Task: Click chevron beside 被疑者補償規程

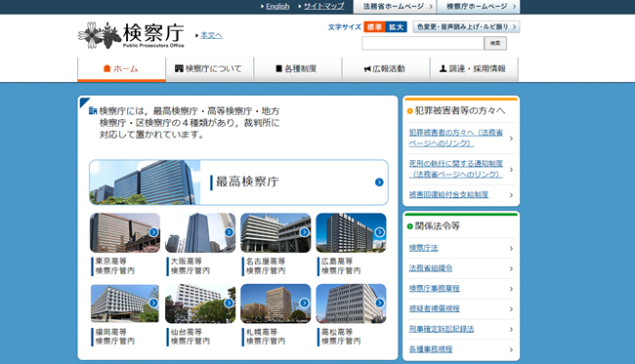Action: pos(511,309)
